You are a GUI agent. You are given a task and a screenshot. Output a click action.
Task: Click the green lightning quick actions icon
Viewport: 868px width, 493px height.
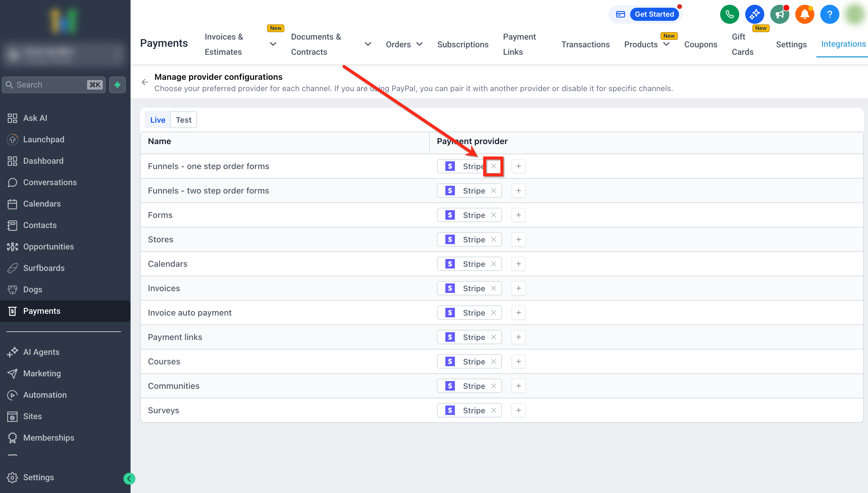coord(117,85)
